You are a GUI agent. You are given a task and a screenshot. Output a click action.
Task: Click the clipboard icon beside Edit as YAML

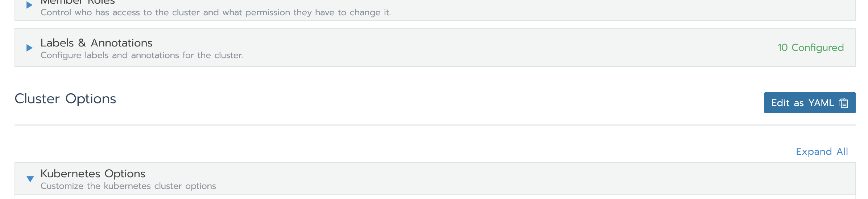pyautogui.click(x=844, y=103)
